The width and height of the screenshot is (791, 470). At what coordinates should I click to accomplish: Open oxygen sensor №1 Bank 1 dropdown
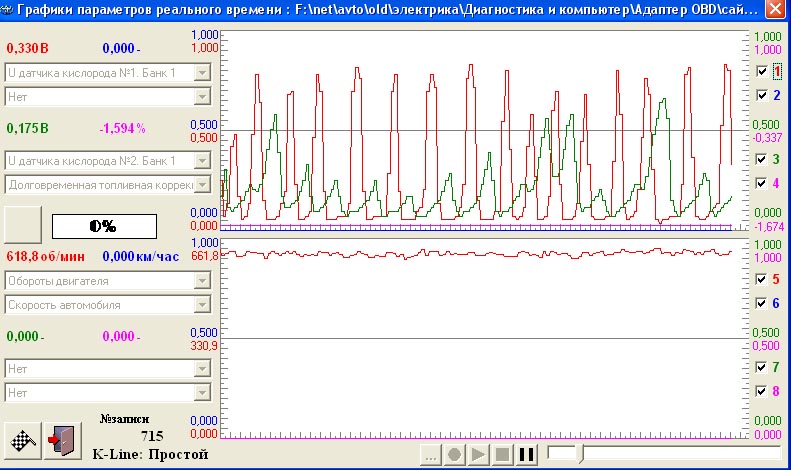coord(202,72)
